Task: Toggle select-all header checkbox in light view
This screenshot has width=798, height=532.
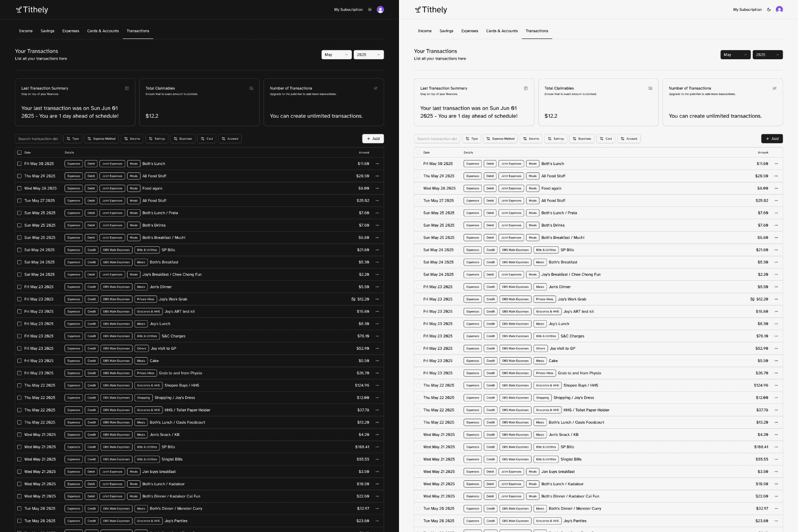Action: click(418, 152)
